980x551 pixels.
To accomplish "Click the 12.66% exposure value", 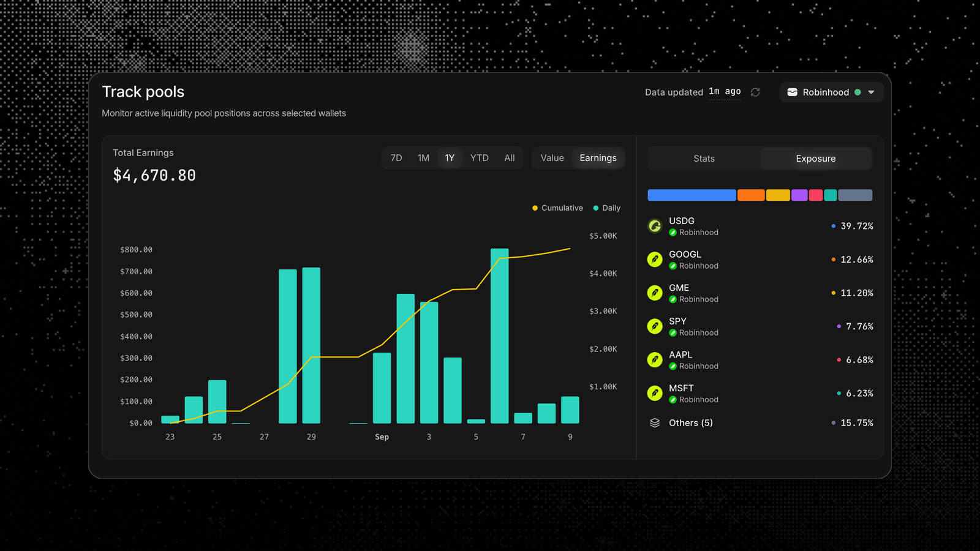I will click(857, 260).
